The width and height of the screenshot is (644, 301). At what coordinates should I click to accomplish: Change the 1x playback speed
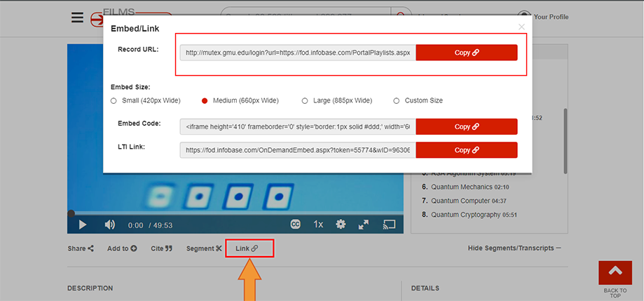318,224
